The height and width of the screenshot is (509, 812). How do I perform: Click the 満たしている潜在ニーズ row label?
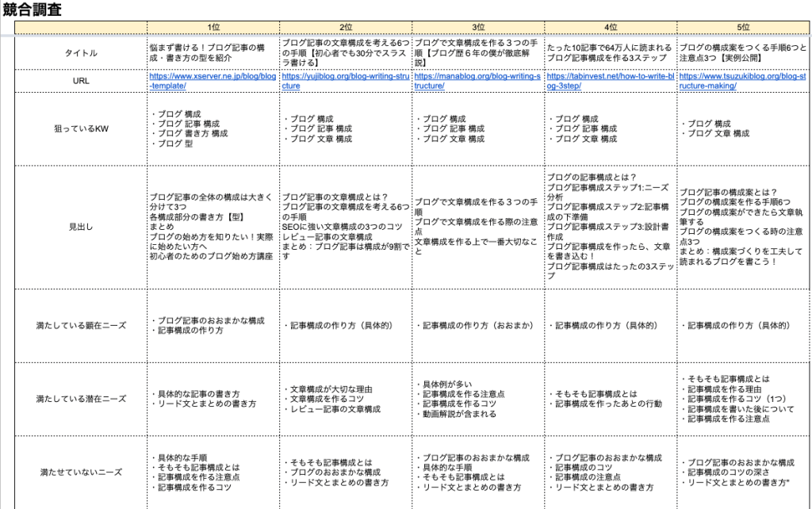[81, 399]
